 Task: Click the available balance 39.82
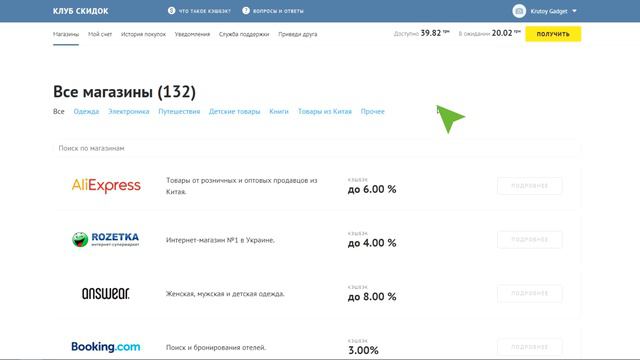coord(431,33)
